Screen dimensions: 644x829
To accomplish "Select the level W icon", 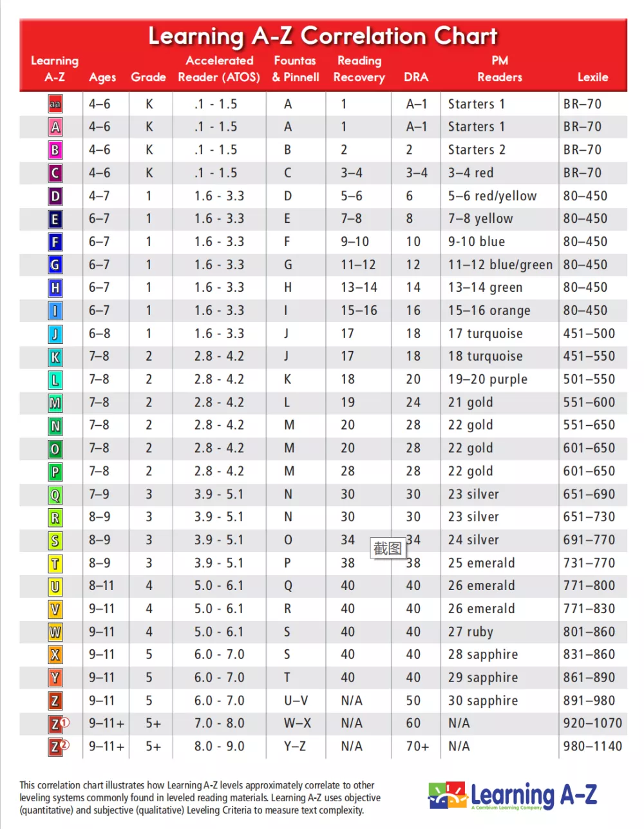I will [x=55, y=632].
